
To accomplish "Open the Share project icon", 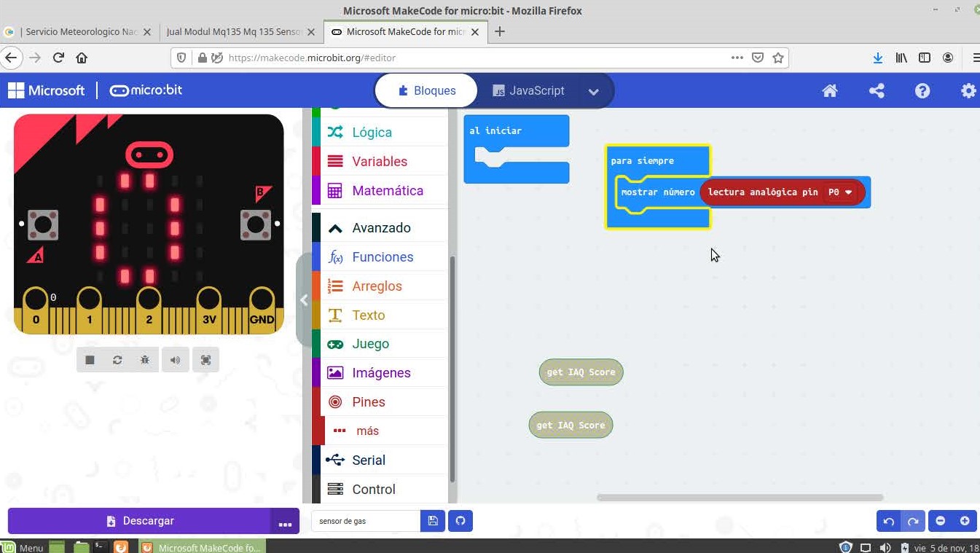I will click(x=877, y=91).
